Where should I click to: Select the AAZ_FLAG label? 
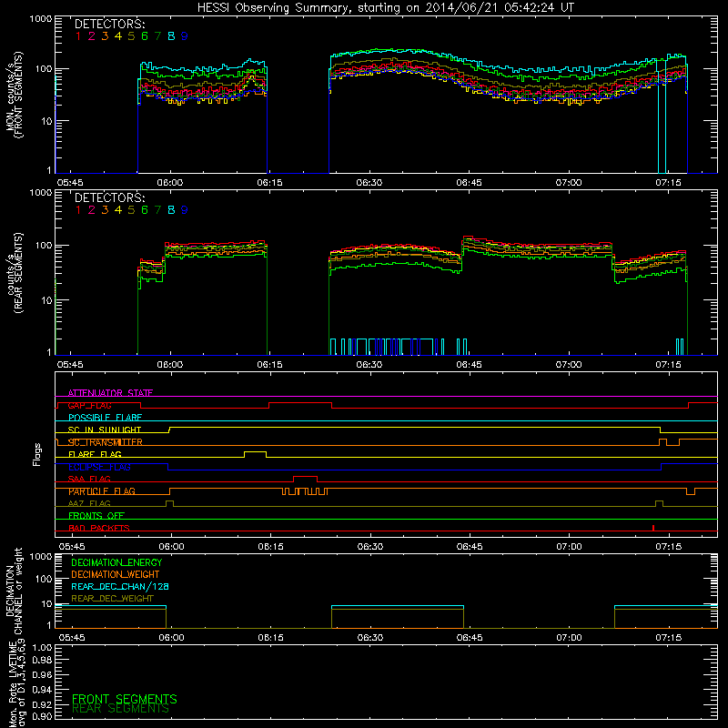[x=89, y=503]
